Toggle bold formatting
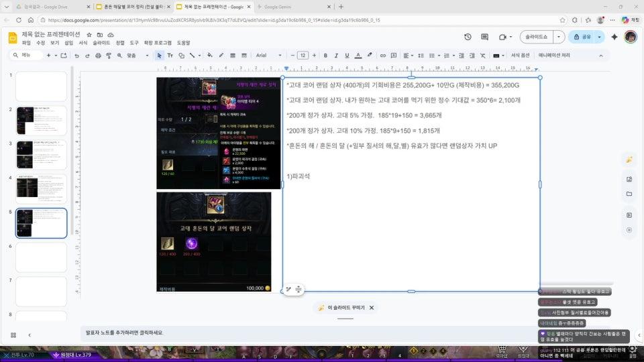 pyautogui.click(x=324, y=56)
